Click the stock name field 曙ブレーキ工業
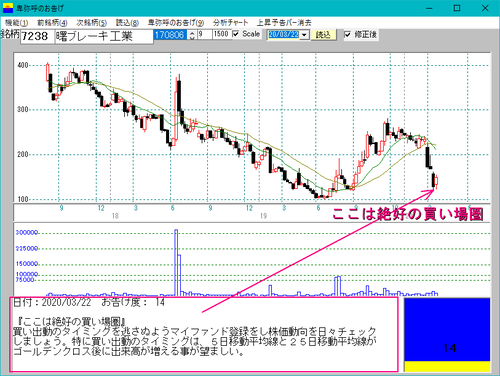The width and height of the screenshot is (500, 376). 104,36
